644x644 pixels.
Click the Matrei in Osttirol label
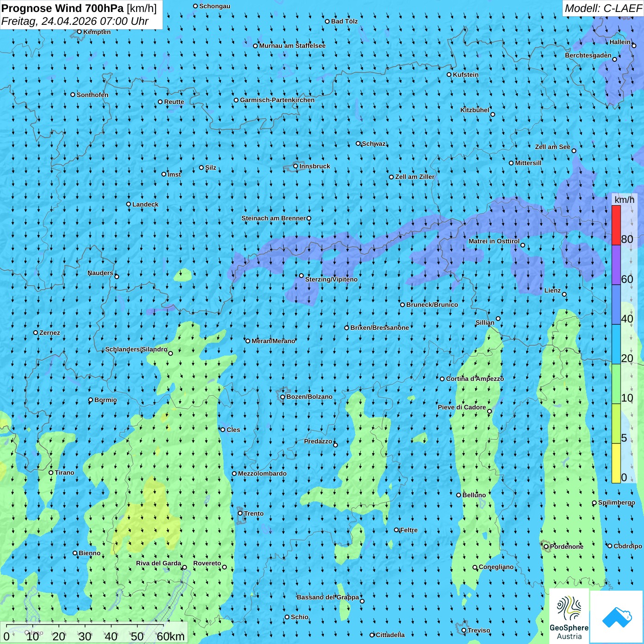[494, 241]
